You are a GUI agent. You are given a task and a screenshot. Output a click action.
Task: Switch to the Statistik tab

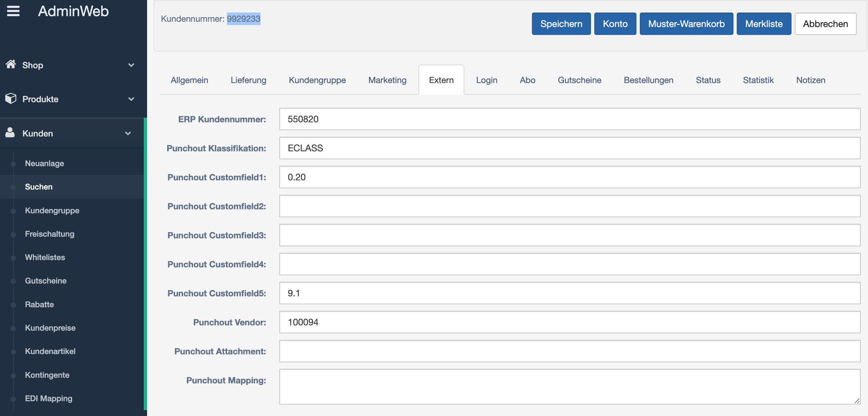pos(758,80)
